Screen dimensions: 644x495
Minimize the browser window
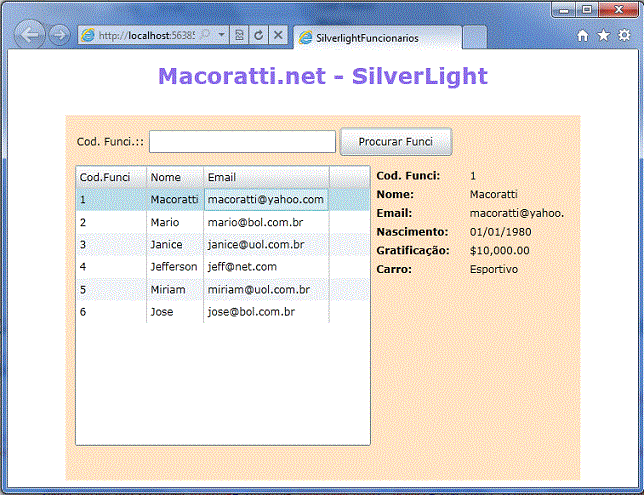pos(564,10)
